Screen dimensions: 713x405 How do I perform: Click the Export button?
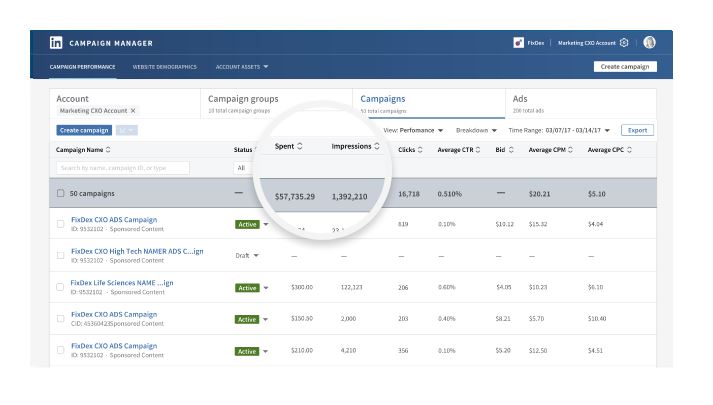click(637, 130)
